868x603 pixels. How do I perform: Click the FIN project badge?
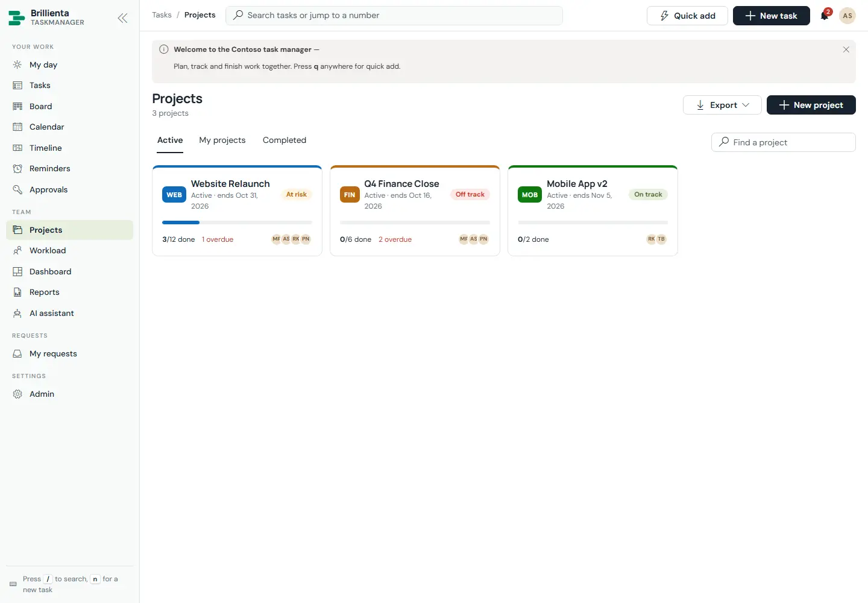tap(350, 195)
